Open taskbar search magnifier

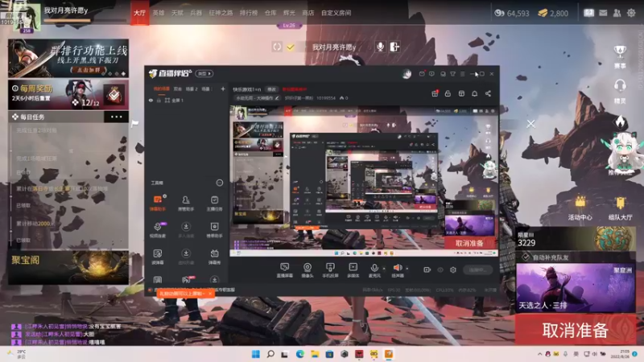(270, 354)
